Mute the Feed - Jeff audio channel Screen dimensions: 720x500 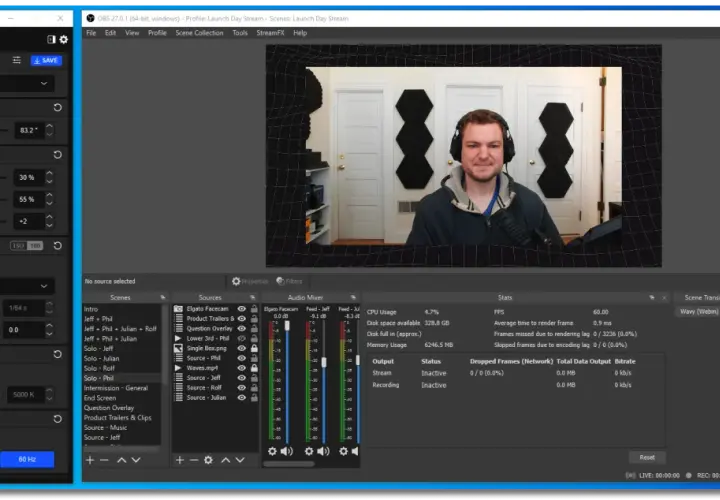tap(323, 451)
